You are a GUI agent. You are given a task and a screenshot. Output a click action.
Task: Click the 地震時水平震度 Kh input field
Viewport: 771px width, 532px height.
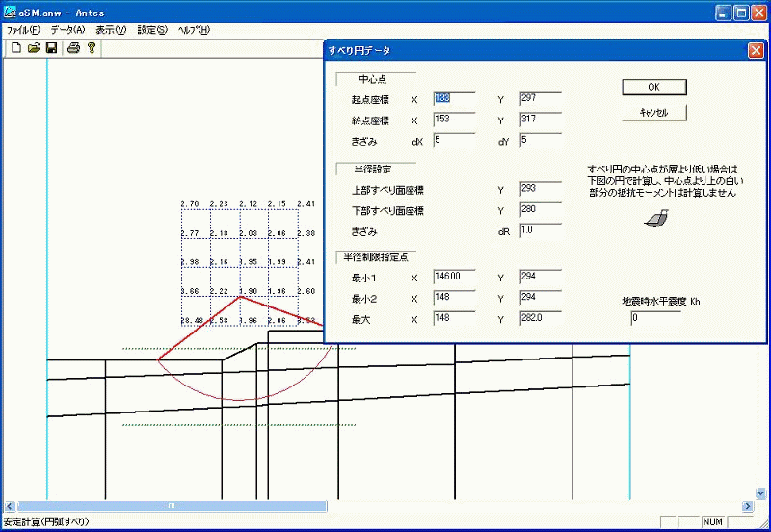click(x=655, y=319)
